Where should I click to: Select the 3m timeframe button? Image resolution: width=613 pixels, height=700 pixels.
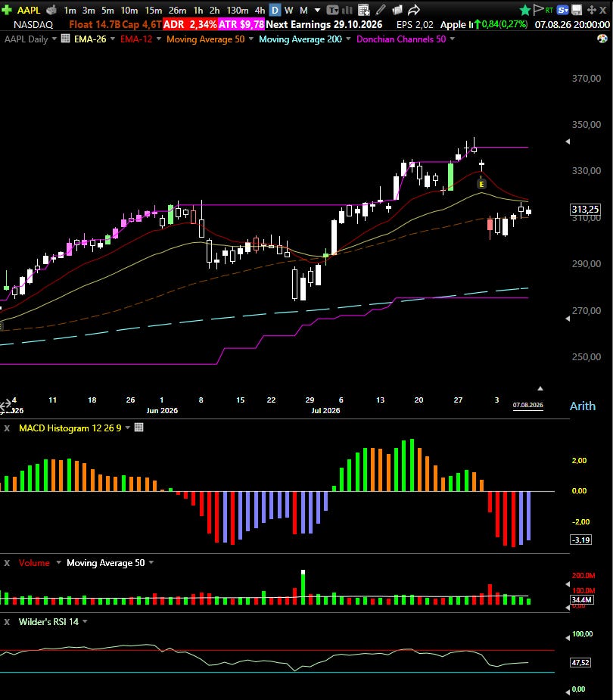tap(89, 10)
